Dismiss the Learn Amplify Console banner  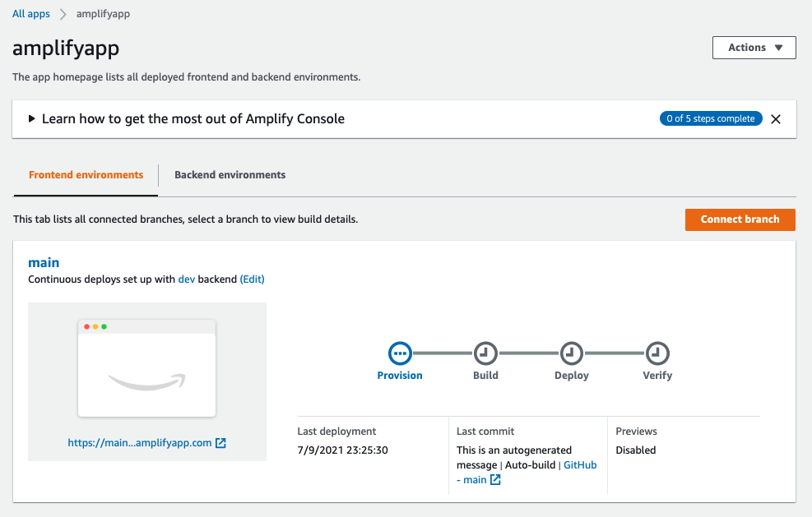point(776,119)
